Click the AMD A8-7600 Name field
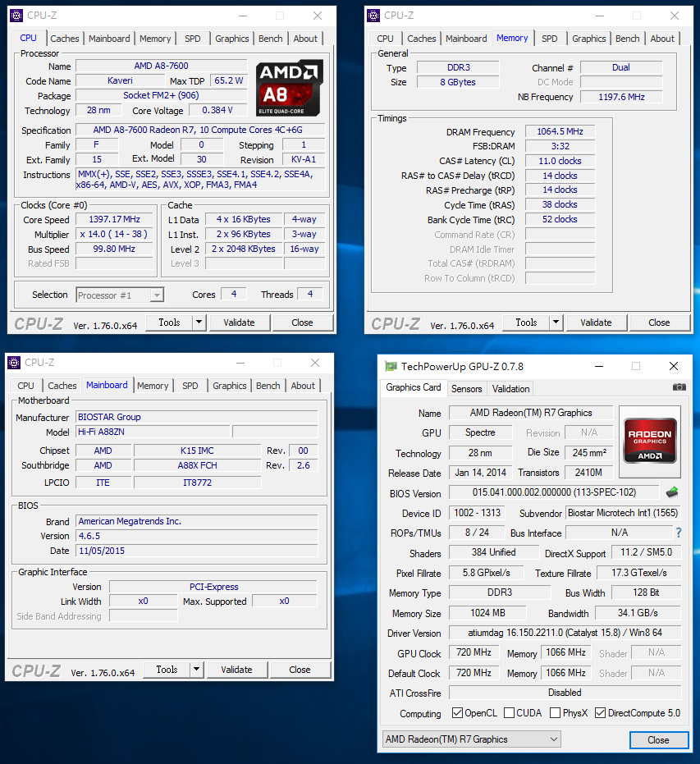 click(x=161, y=66)
